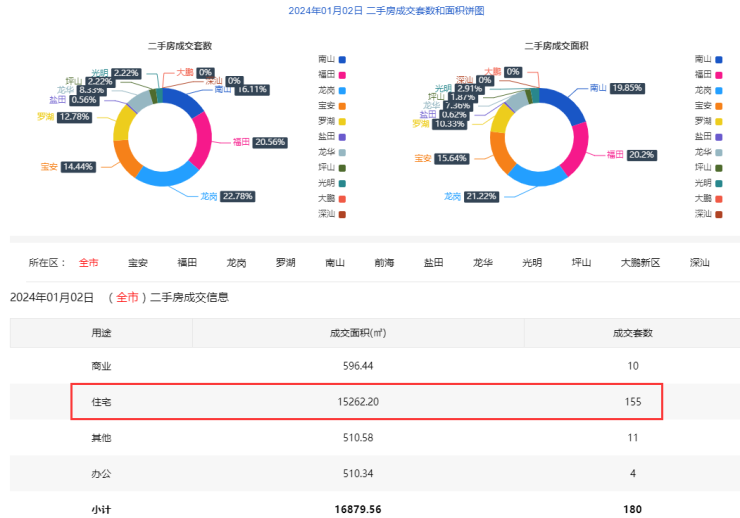Toggle 深汕 legend swatch in left chart

342,215
